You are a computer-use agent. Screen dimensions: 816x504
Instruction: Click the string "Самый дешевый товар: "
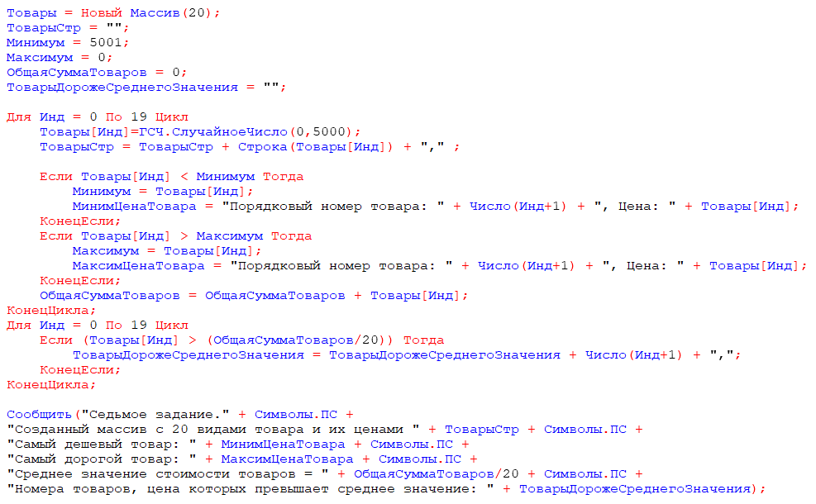[x=101, y=445]
